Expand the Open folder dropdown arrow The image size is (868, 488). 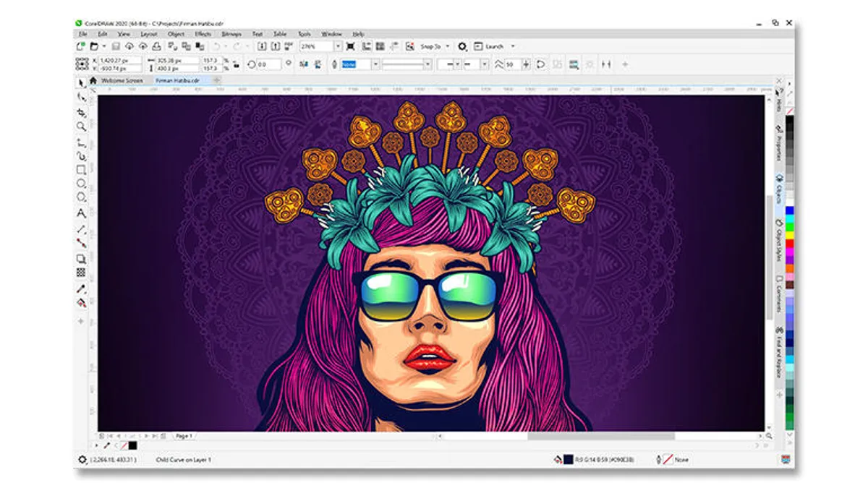(103, 46)
